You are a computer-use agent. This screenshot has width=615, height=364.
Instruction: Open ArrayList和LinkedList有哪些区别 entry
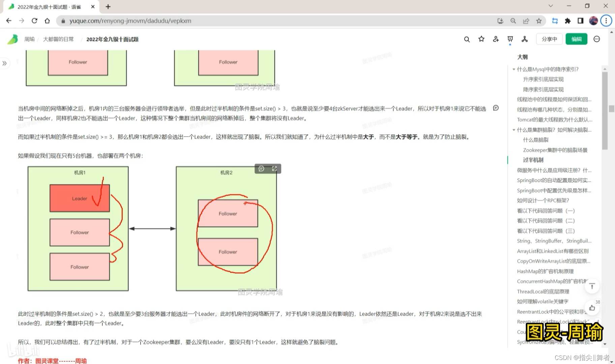pos(553,251)
